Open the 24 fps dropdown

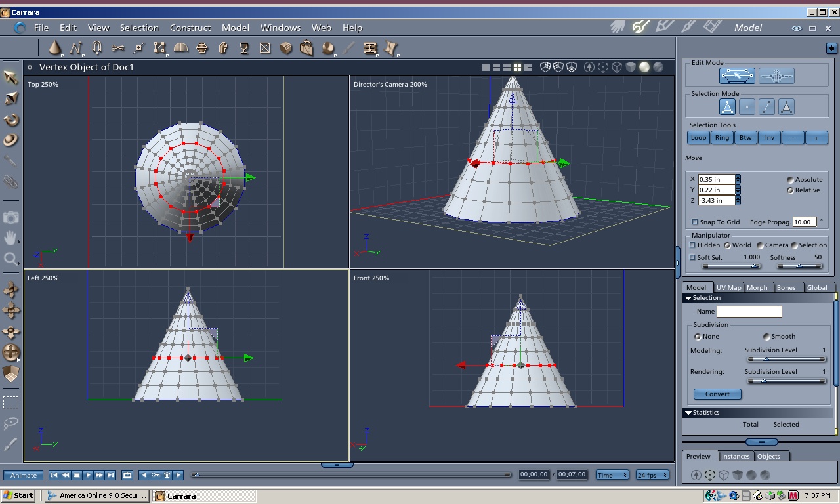652,475
